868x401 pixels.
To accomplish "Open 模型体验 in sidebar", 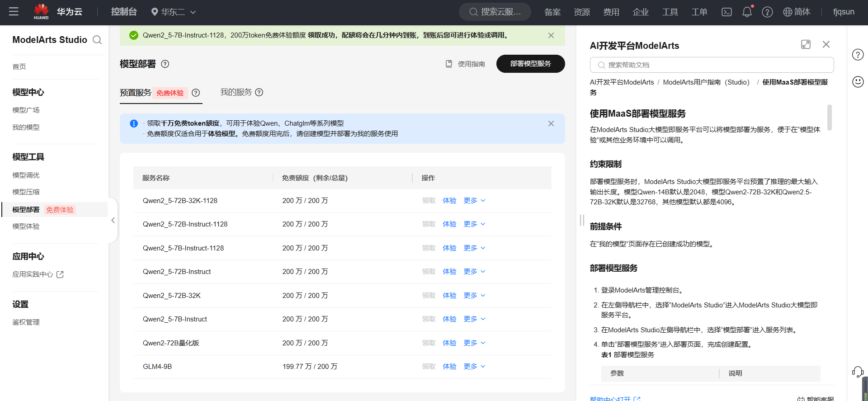I will [x=26, y=226].
